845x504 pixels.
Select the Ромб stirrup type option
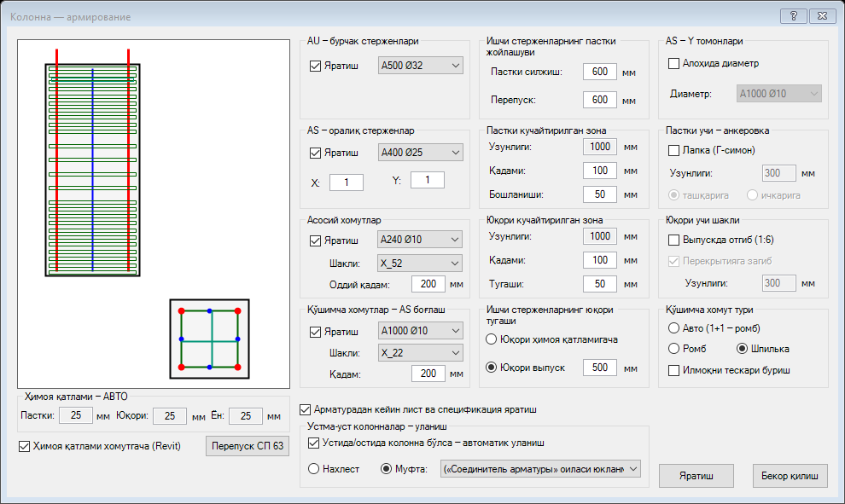pos(673,349)
